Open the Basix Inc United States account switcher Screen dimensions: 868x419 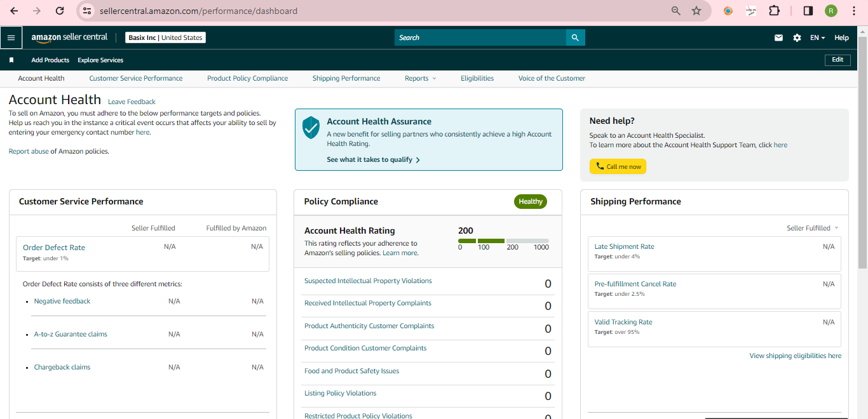tap(165, 37)
